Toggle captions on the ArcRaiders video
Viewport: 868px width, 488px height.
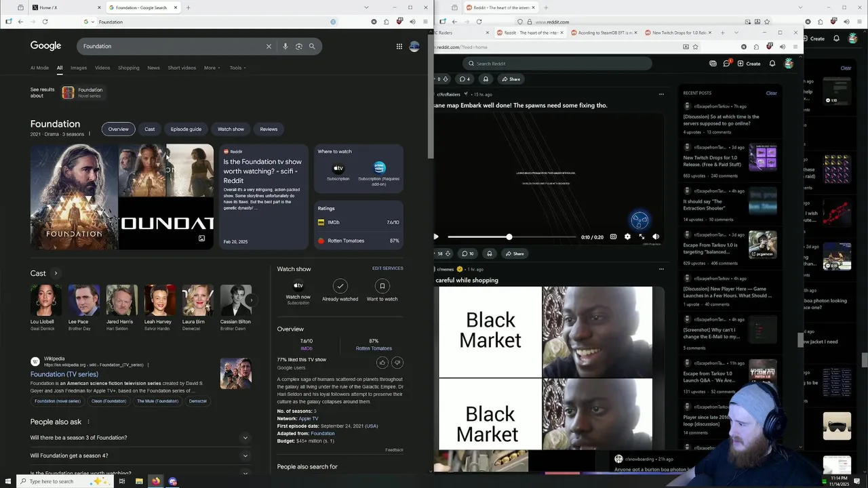tap(614, 237)
